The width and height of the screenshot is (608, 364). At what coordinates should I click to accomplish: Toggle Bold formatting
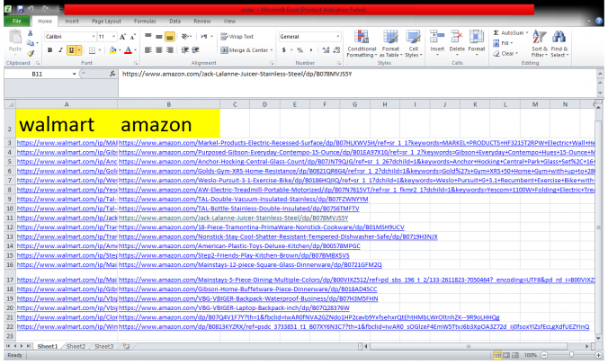(48, 50)
